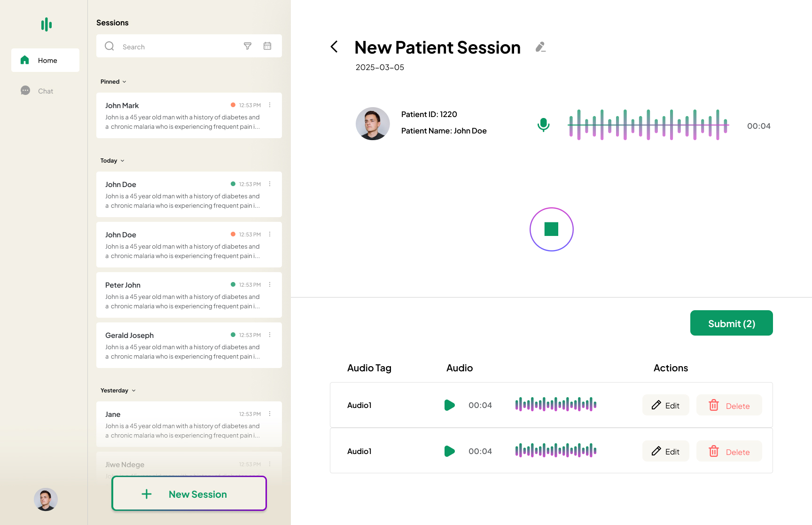Go to Home in sidebar
The image size is (812, 525).
tap(46, 60)
